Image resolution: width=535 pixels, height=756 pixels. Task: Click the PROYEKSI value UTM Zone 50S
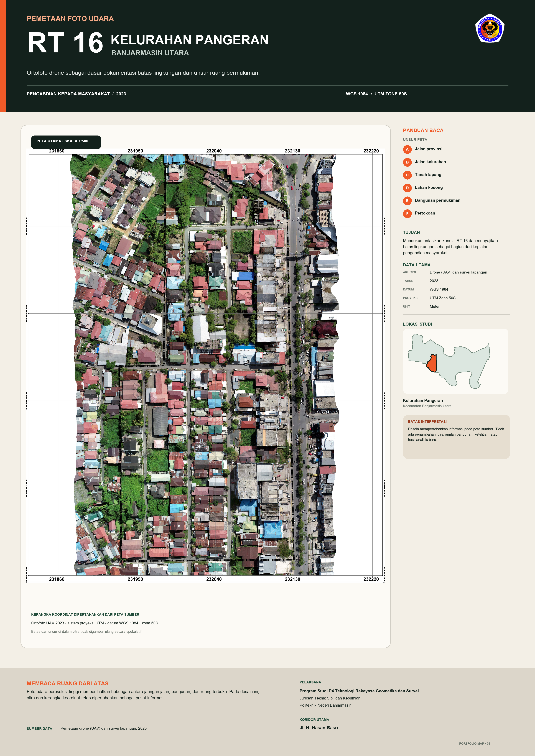tap(442, 298)
